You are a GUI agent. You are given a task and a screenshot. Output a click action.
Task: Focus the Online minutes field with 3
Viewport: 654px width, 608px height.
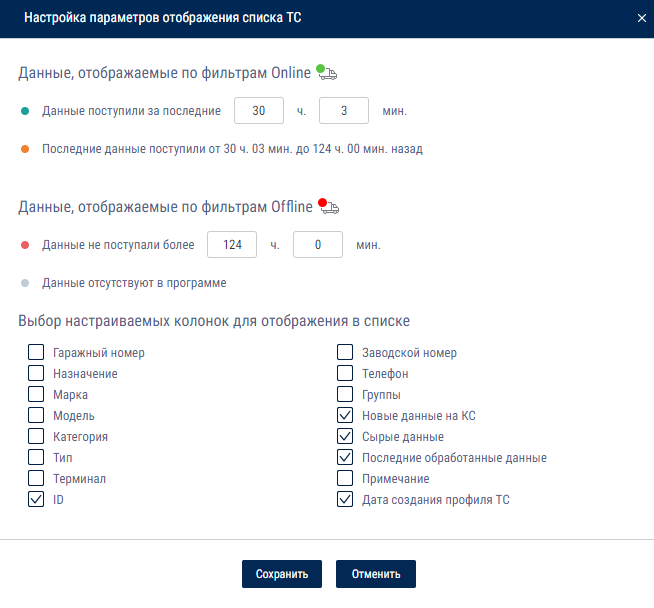344,111
